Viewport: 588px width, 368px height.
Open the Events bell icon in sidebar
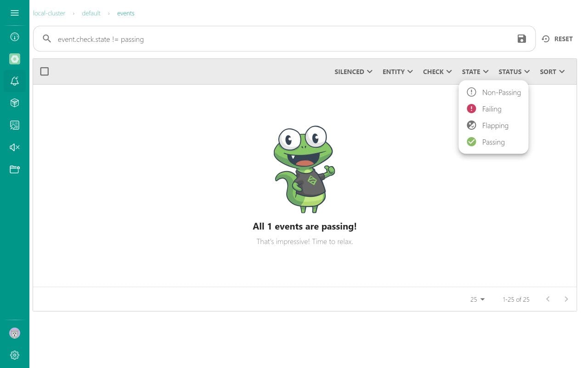(14, 81)
